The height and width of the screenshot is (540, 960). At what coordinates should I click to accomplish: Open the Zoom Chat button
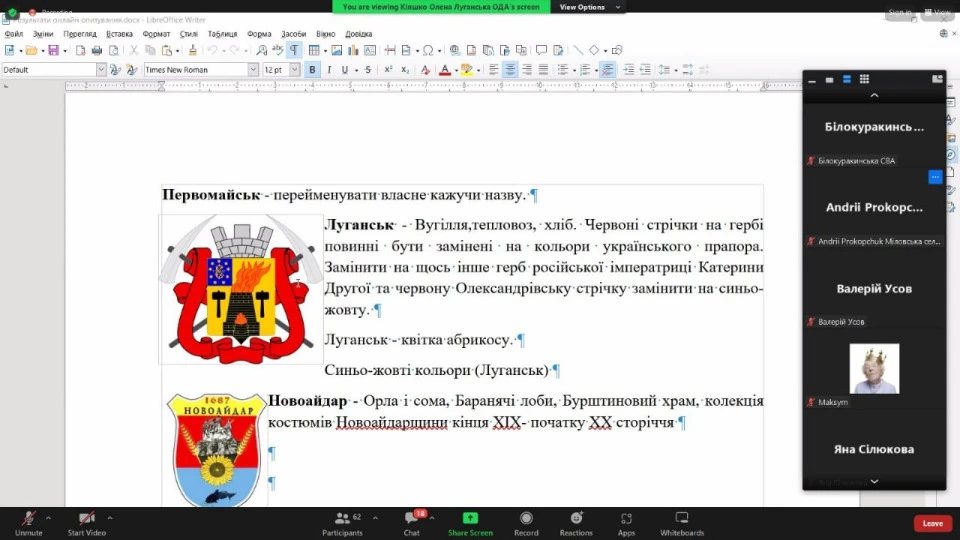[411, 524]
